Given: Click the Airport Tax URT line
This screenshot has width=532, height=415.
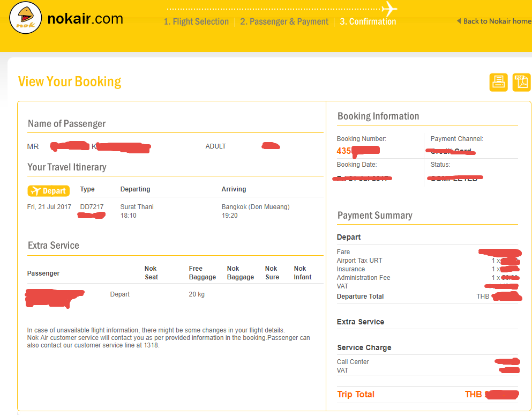Looking at the screenshot, I should (x=359, y=261).
